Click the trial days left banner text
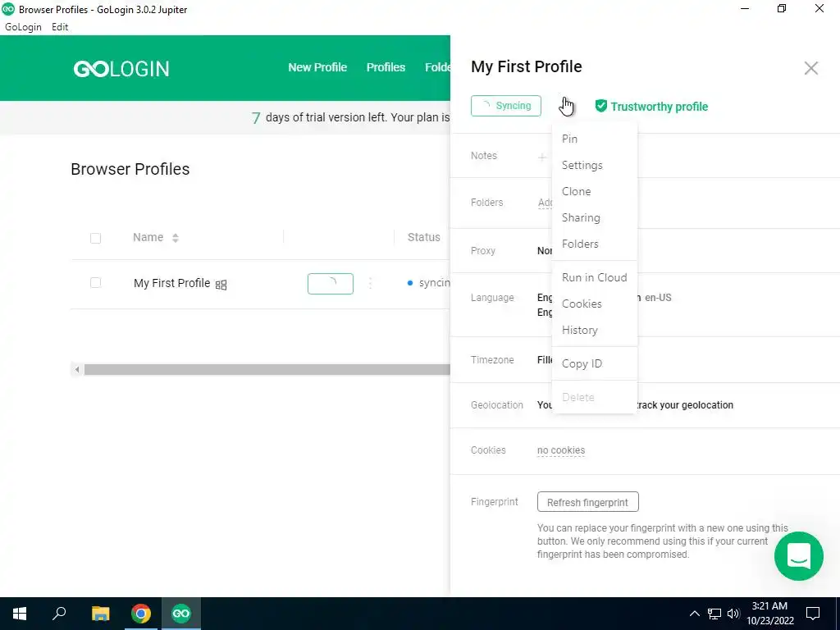 coord(351,117)
